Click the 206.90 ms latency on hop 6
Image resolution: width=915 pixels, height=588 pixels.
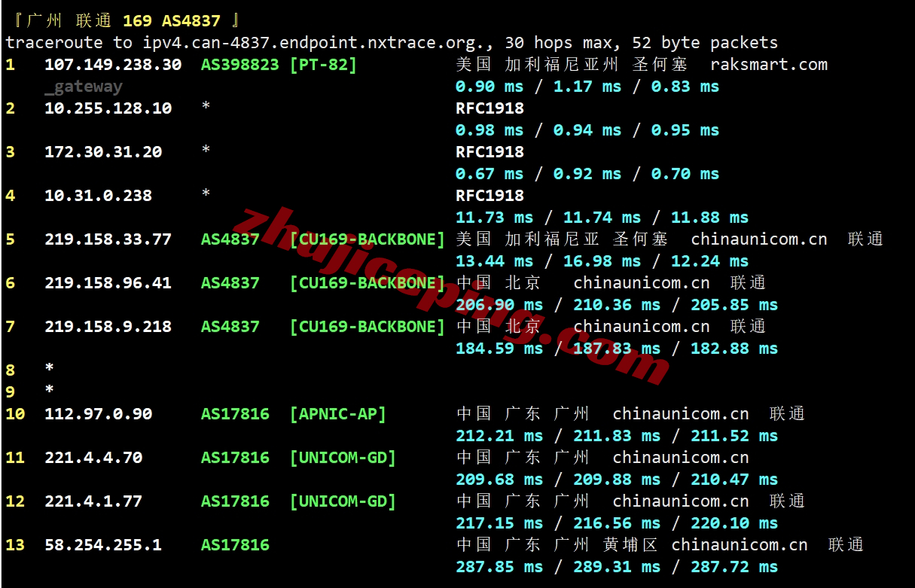pyautogui.click(x=499, y=305)
